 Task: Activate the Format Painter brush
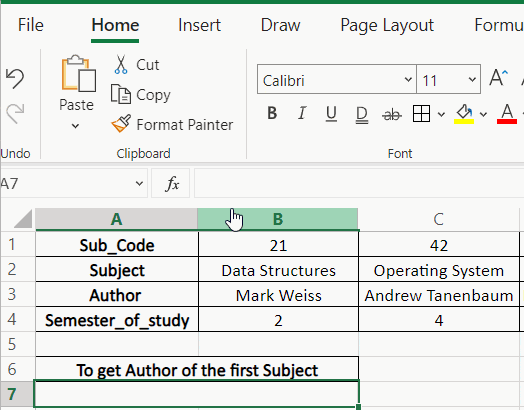tap(172, 124)
